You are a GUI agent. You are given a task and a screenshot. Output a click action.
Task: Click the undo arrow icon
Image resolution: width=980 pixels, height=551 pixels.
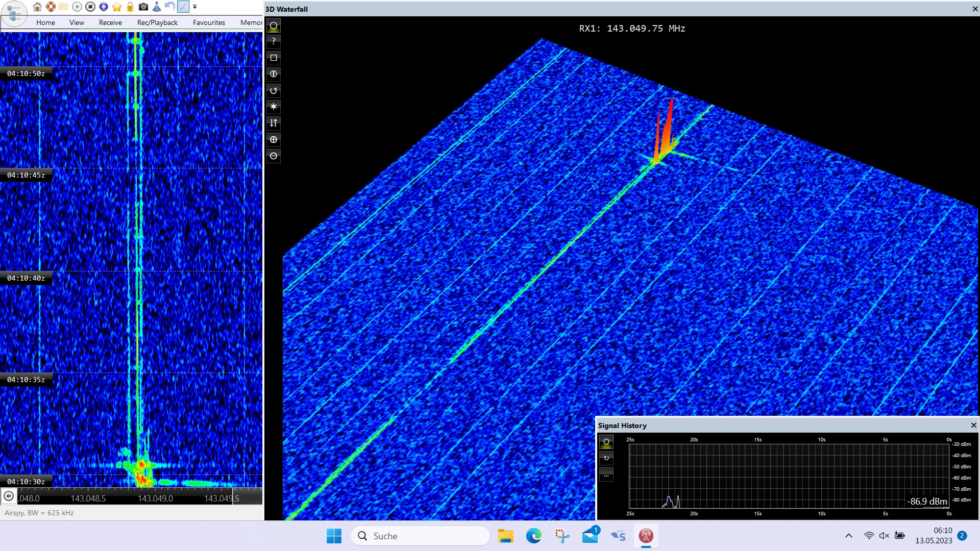(x=169, y=7)
